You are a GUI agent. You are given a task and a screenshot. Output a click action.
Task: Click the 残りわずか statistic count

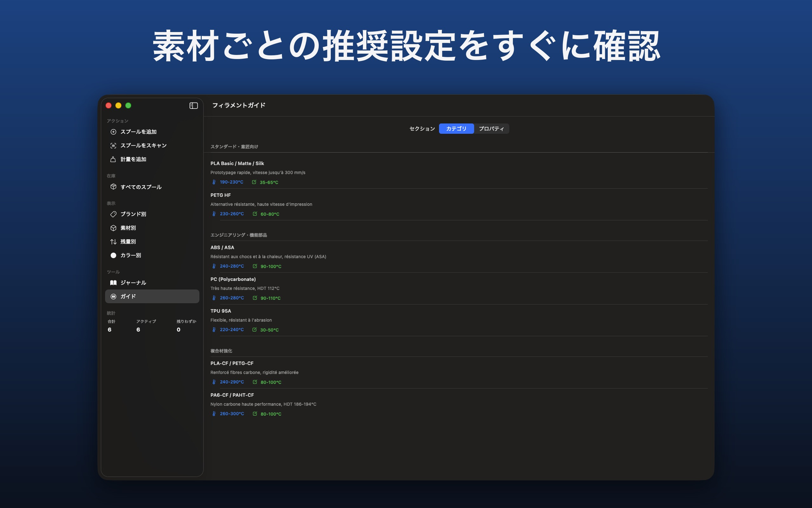coord(178,330)
